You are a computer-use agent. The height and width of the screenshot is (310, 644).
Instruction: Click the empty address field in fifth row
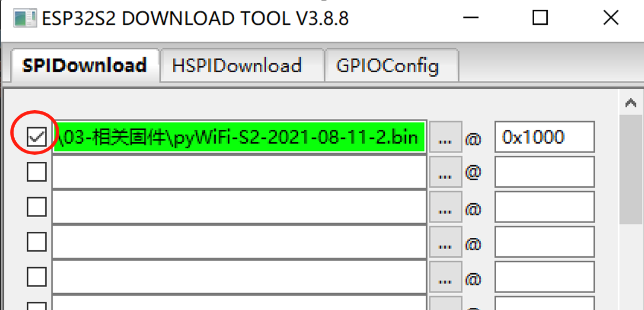click(x=545, y=277)
